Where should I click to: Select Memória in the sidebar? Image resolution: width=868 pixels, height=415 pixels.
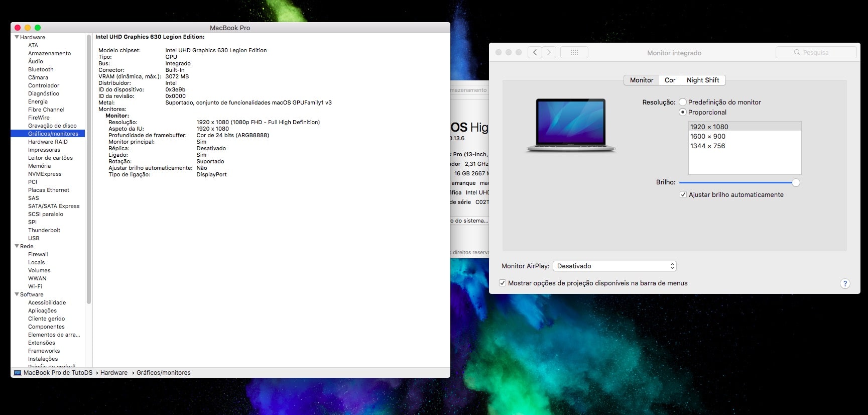click(x=39, y=166)
